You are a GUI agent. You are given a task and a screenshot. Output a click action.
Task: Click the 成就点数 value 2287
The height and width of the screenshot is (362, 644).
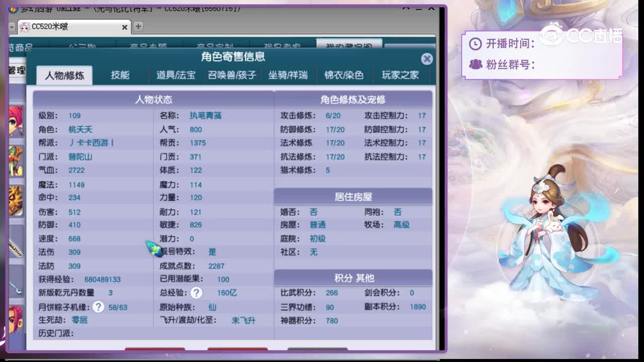click(x=216, y=266)
